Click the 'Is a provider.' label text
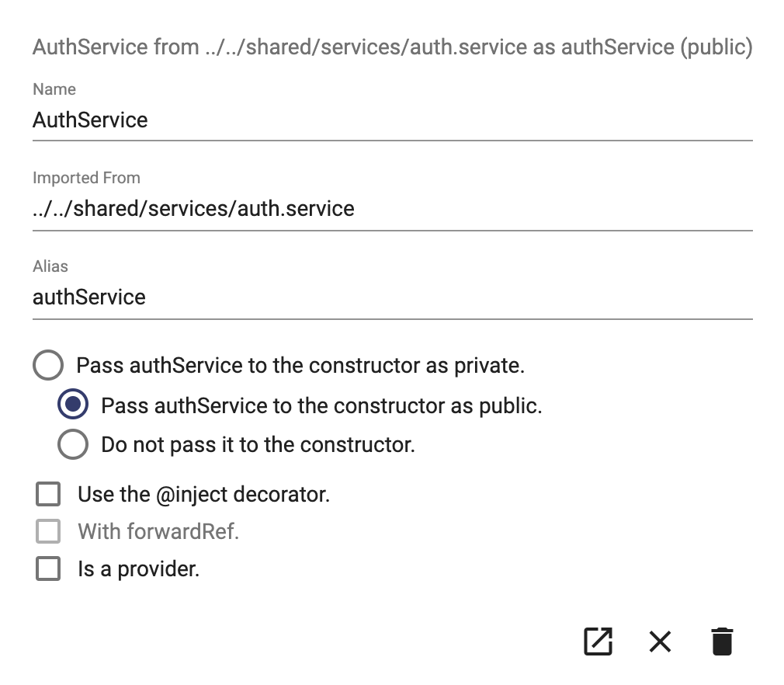Image resolution: width=784 pixels, height=685 pixels. (x=138, y=569)
